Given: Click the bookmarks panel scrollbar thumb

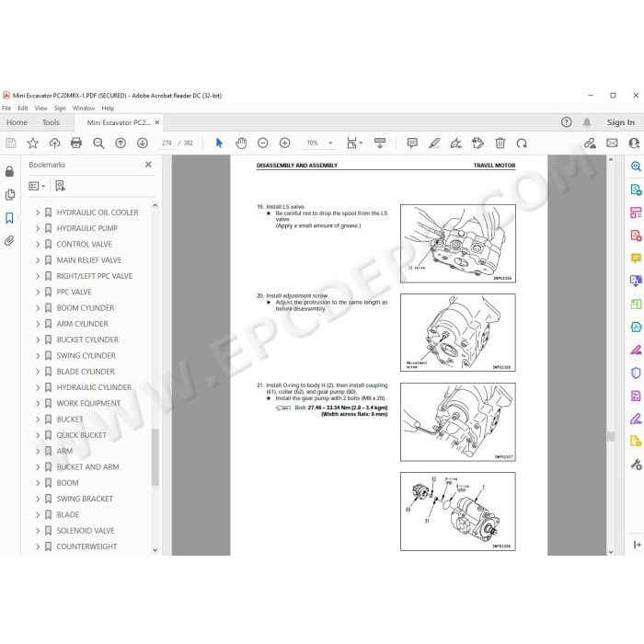Looking at the screenshot, I should tap(155, 457).
